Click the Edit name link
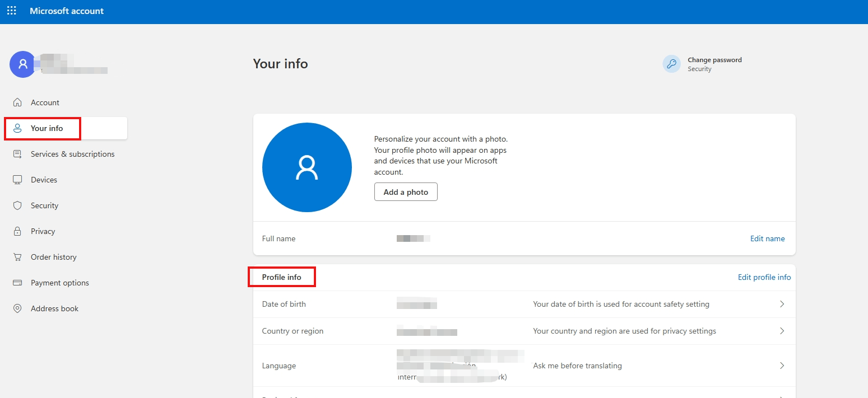The height and width of the screenshot is (398, 868). pyautogui.click(x=767, y=238)
